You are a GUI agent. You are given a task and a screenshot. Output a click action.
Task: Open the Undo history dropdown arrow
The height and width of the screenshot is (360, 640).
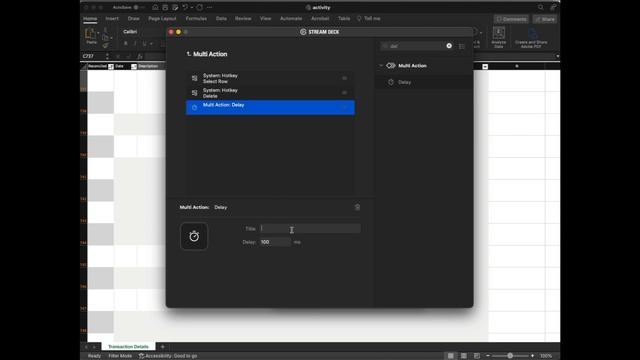[191, 7]
